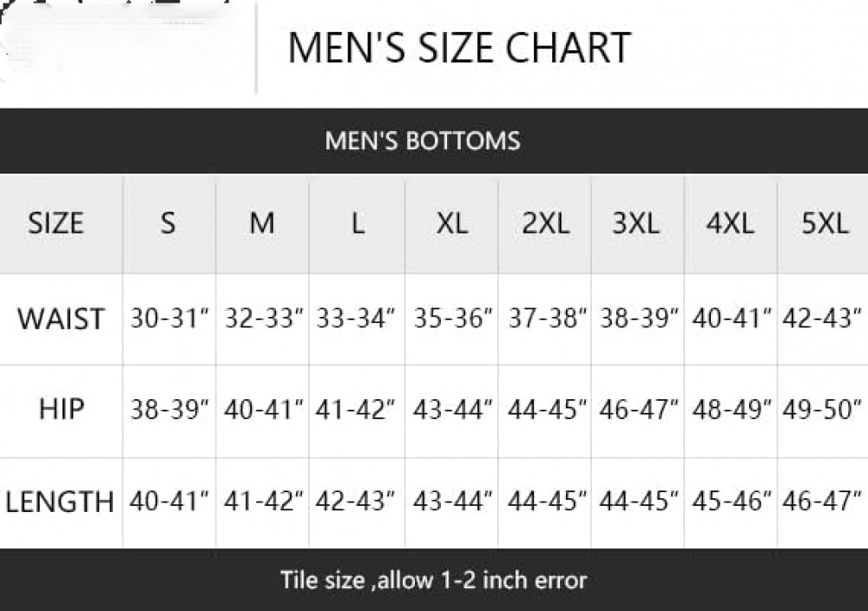Select the M size column header
The width and height of the screenshot is (868, 611).
[261, 224]
